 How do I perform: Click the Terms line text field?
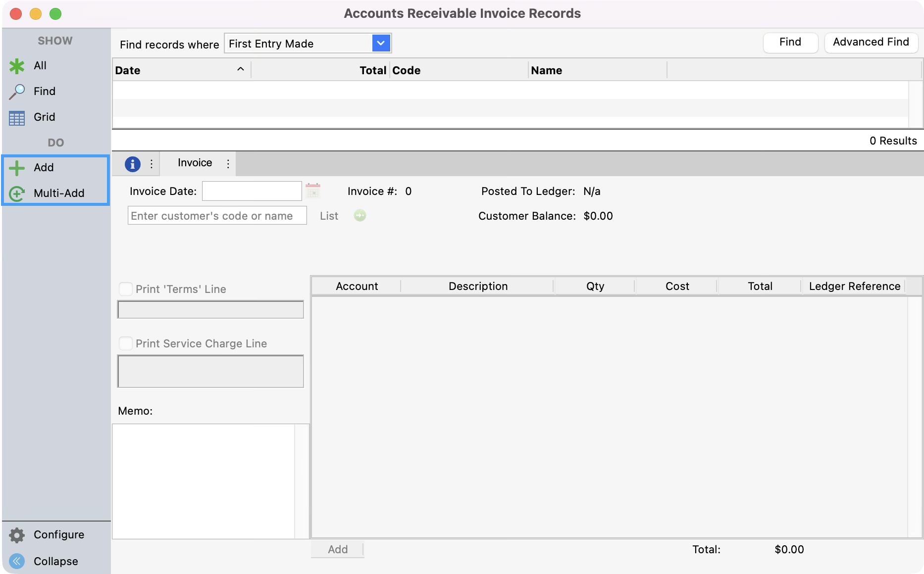click(x=210, y=310)
